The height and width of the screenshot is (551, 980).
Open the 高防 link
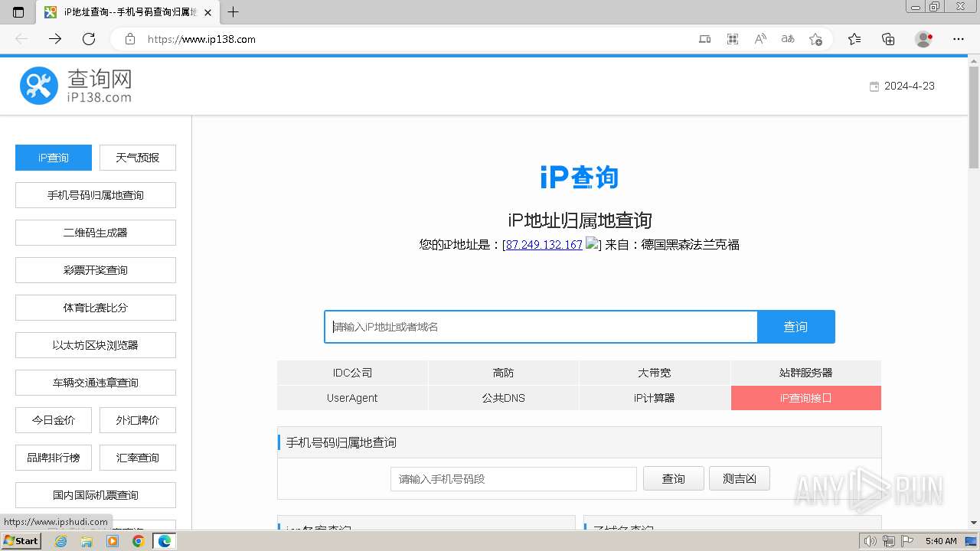click(504, 373)
